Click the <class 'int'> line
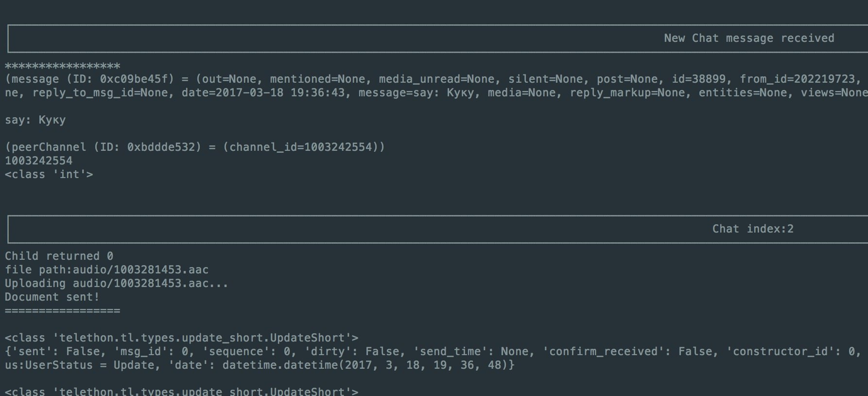Image resolution: width=868 pixels, height=396 pixels. pos(49,175)
